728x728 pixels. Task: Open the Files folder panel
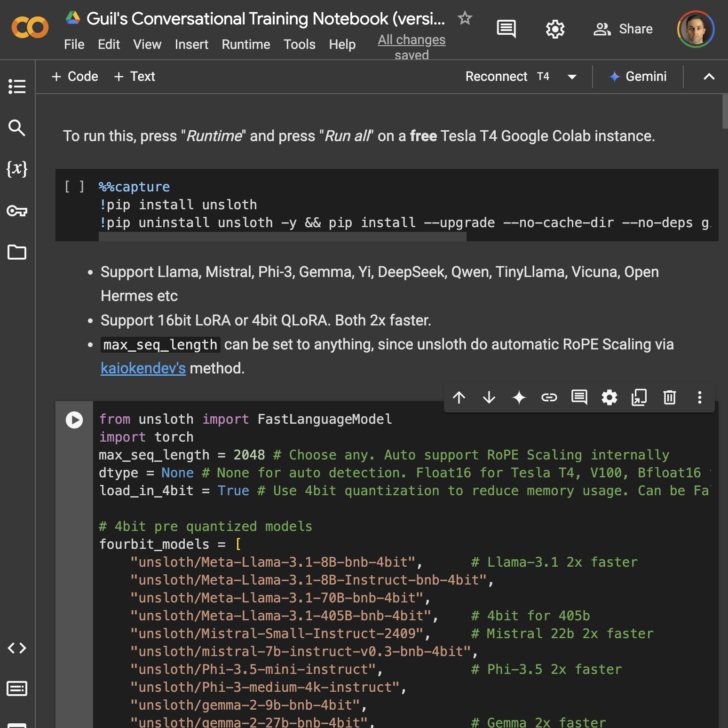coord(17,252)
